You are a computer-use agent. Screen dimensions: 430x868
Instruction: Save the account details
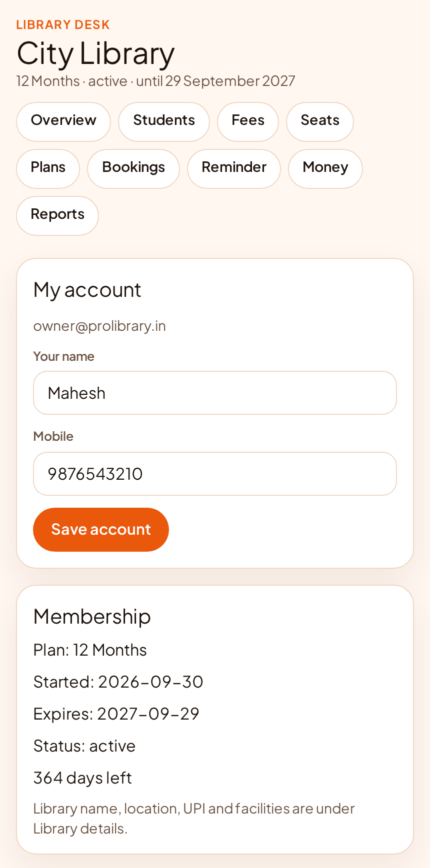pos(101,530)
